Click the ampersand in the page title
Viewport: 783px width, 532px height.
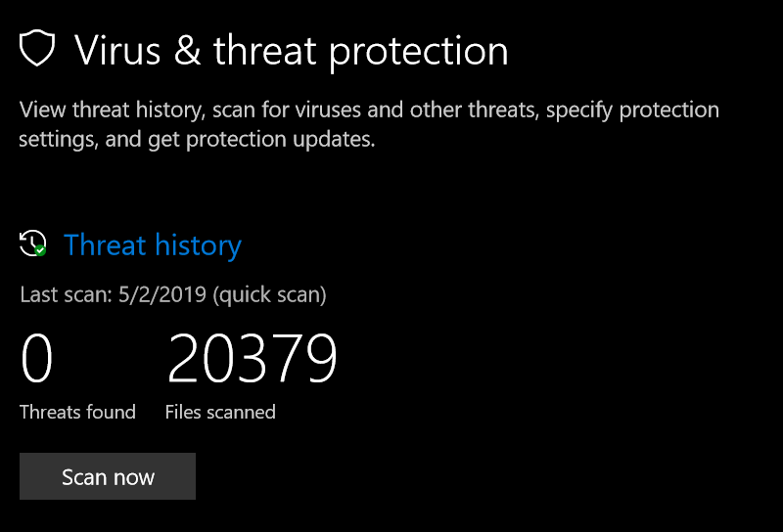pyautogui.click(x=186, y=50)
